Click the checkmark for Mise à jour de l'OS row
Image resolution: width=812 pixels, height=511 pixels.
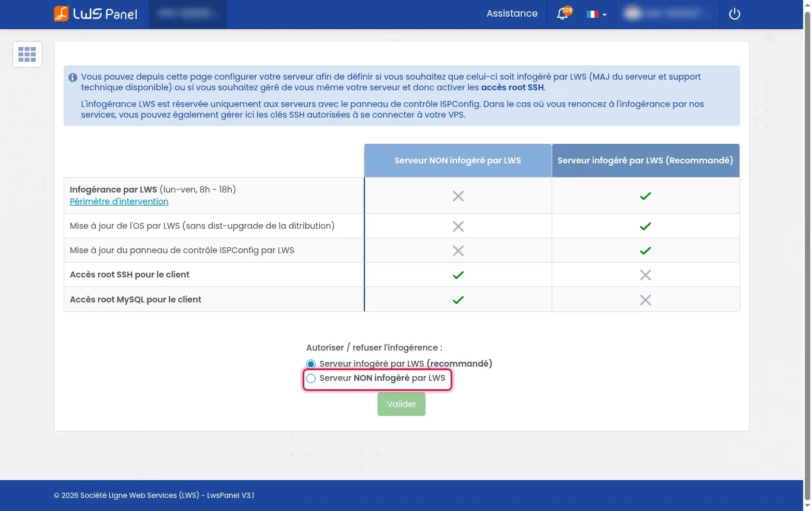click(646, 226)
